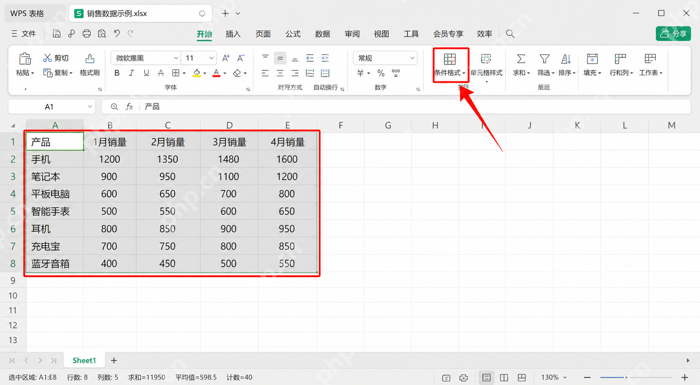Screen dimensions: 700x385
Task: Select the Sheet1 tab
Action: [x=84, y=360]
